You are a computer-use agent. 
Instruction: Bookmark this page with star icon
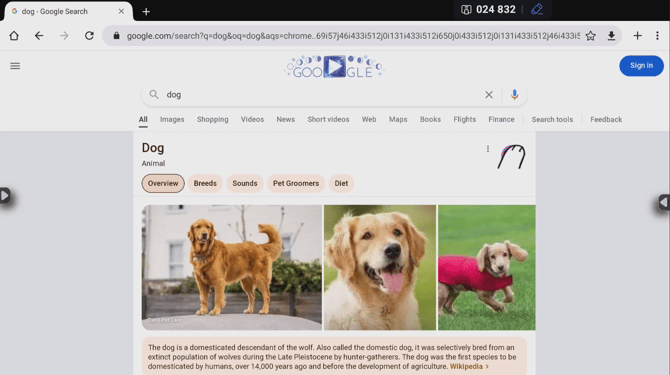(x=591, y=36)
